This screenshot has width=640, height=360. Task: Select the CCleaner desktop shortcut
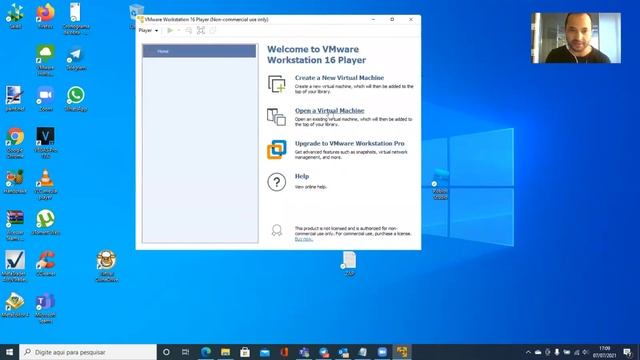coord(45,264)
